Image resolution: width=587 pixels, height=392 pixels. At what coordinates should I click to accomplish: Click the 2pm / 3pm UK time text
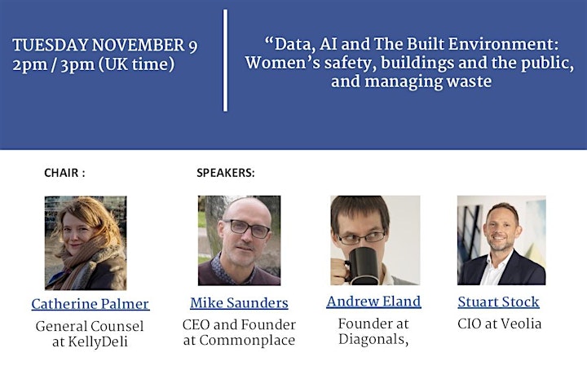pyautogui.click(x=94, y=64)
